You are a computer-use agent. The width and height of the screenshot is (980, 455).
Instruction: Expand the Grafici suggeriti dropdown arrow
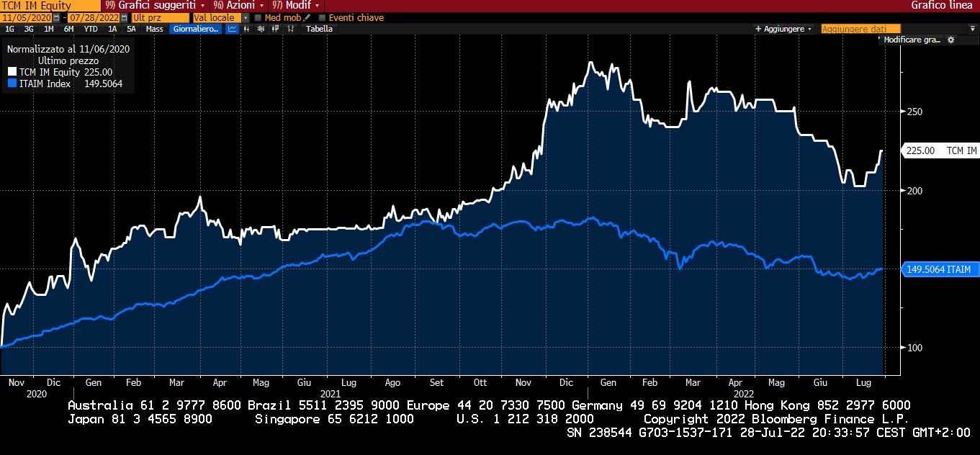click(x=202, y=6)
